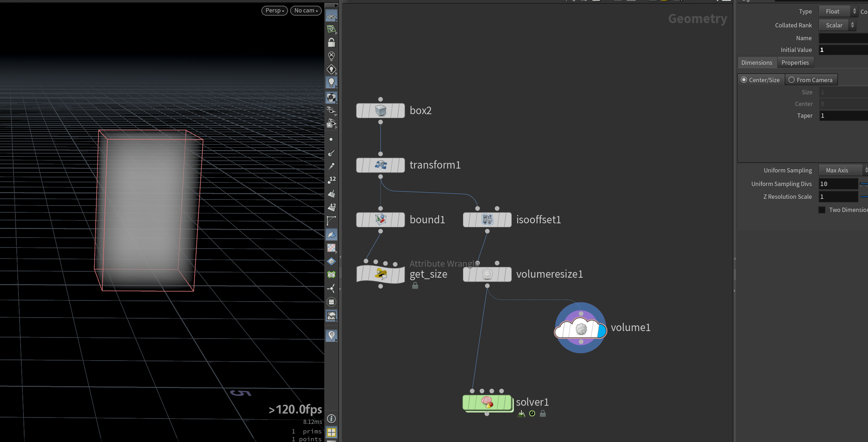Enable the Two Dimensional checkbox
868x442 pixels.
pyautogui.click(x=822, y=210)
